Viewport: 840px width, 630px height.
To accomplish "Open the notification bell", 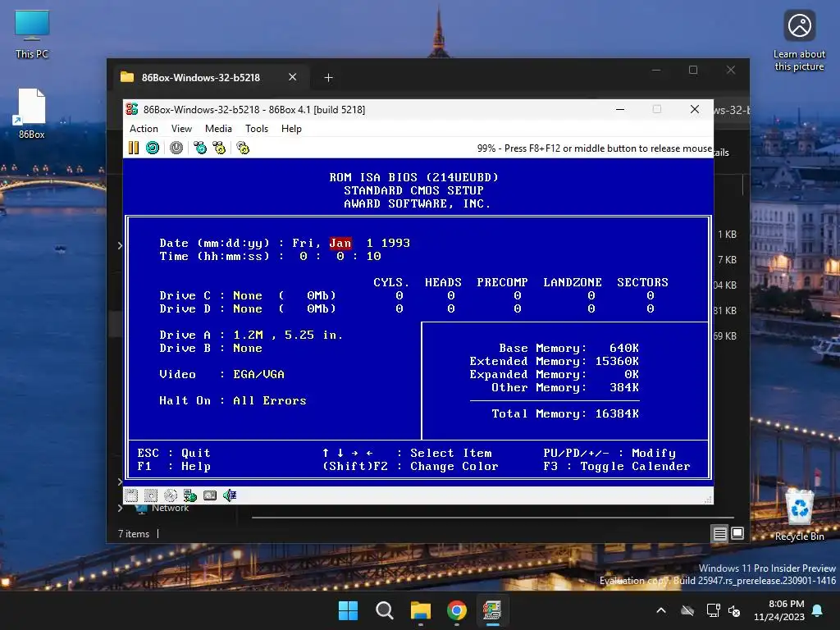I will click(x=818, y=610).
